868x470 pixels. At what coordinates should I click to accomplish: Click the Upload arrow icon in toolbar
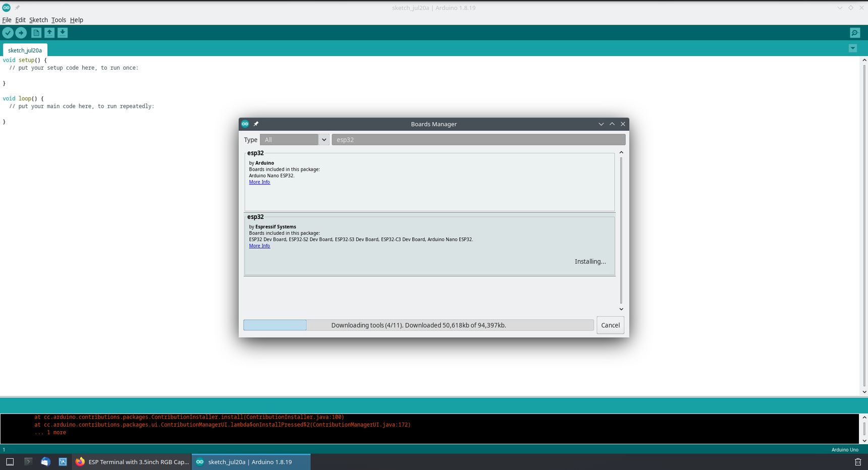pyautogui.click(x=21, y=33)
